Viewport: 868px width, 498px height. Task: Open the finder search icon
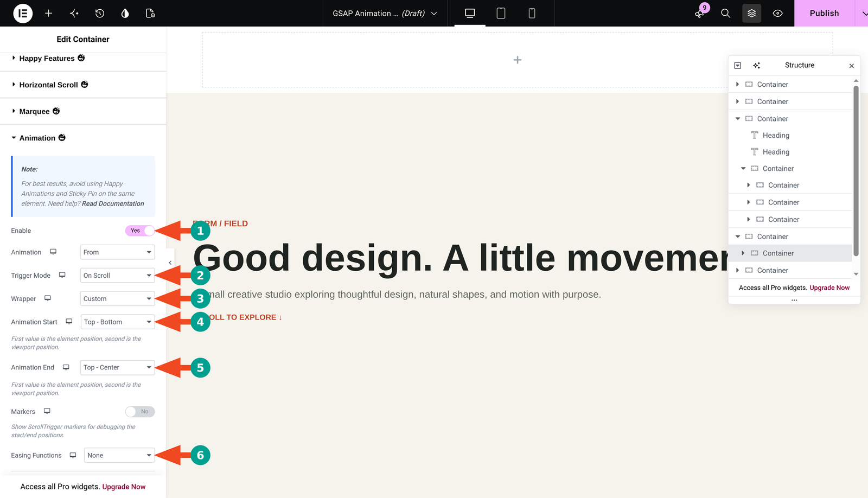[725, 13]
